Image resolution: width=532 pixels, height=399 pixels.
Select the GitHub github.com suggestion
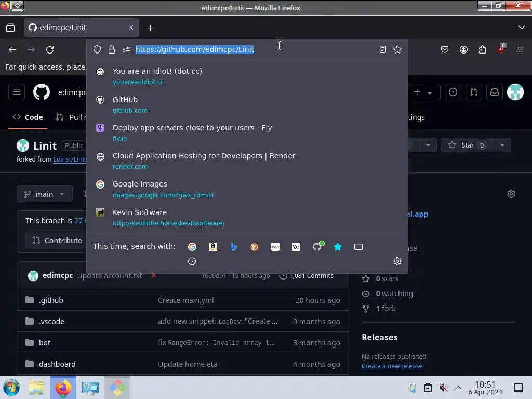(x=247, y=105)
